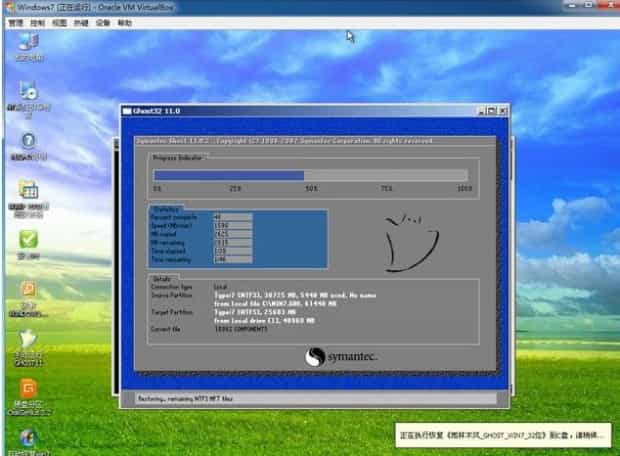Click the Ghost restore progress bar
The image size is (620, 456).
click(x=311, y=175)
